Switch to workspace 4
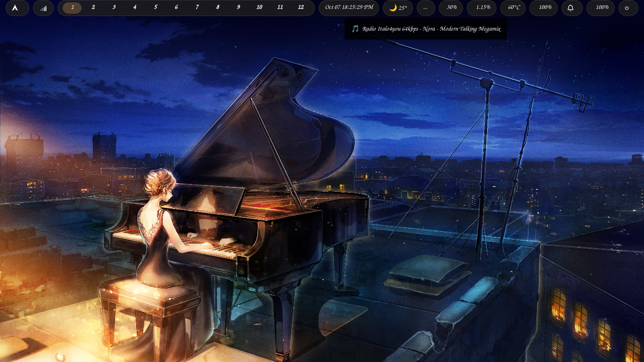Image resolution: width=644 pixels, height=362 pixels. (135, 8)
